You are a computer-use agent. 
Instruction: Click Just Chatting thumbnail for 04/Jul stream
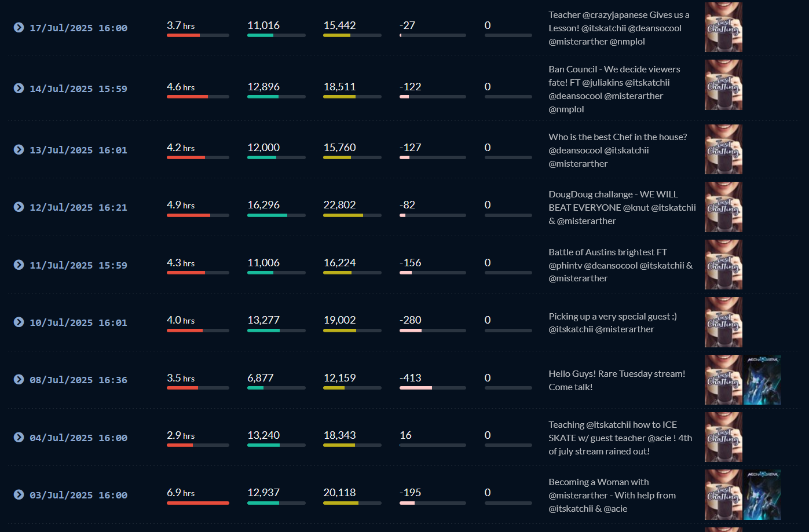click(723, 437)
